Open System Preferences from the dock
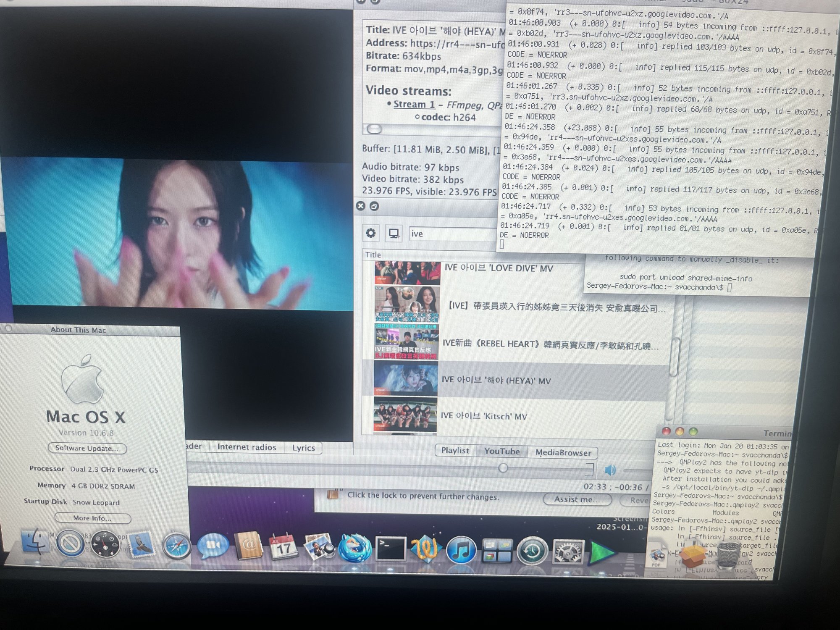 pos(568,552)
